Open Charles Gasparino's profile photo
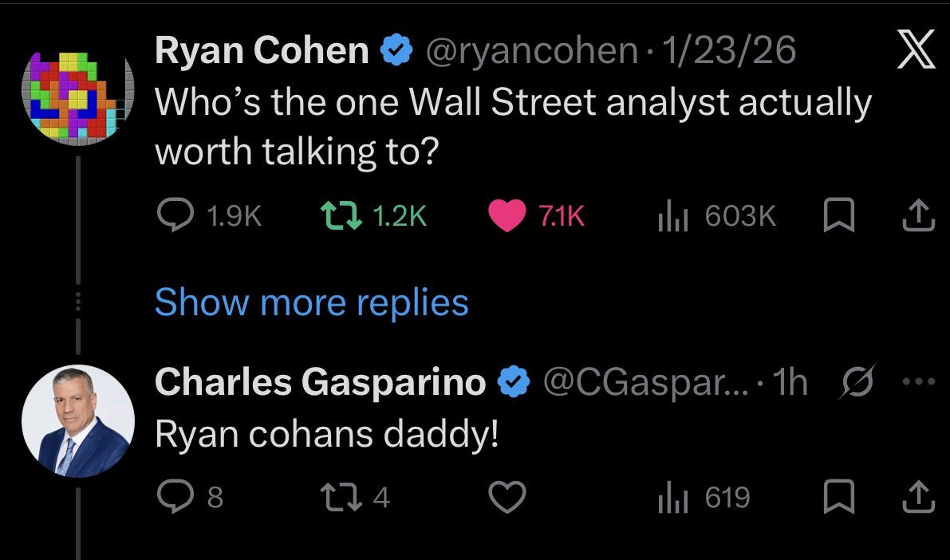The width and height of the screenshot is (950, 560). pyautogui.click(x=78, y=421)
